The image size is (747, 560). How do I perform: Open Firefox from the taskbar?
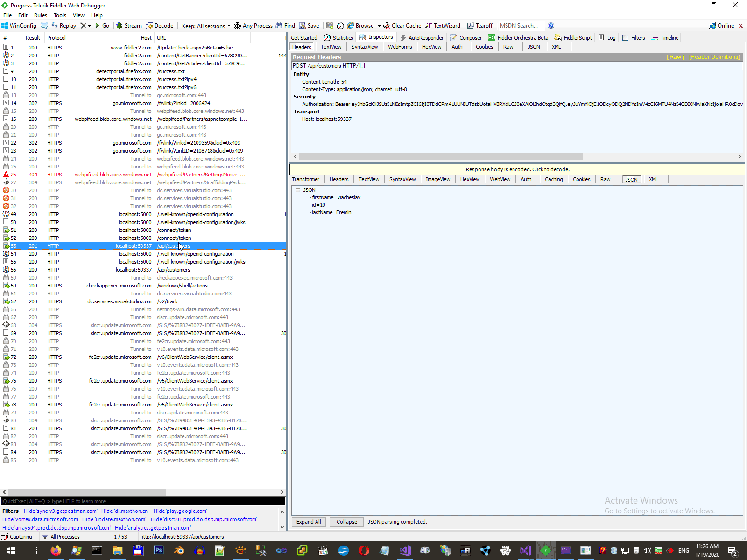[56, 551]
